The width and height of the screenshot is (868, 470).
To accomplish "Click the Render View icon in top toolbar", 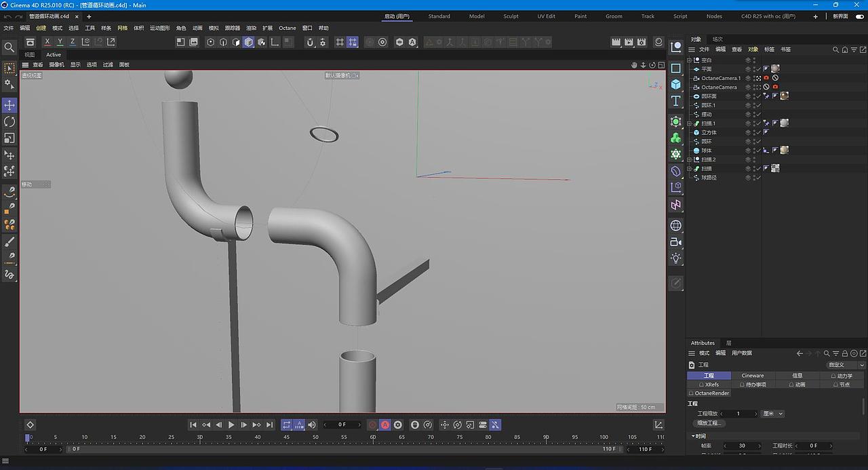I will pyautogui.click(x=180, y=41).
